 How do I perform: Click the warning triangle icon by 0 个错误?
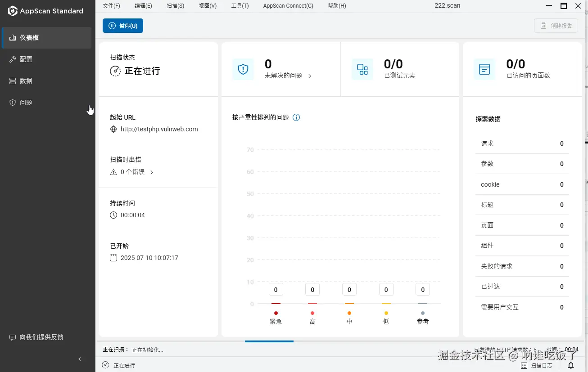(x=113, y=172)
